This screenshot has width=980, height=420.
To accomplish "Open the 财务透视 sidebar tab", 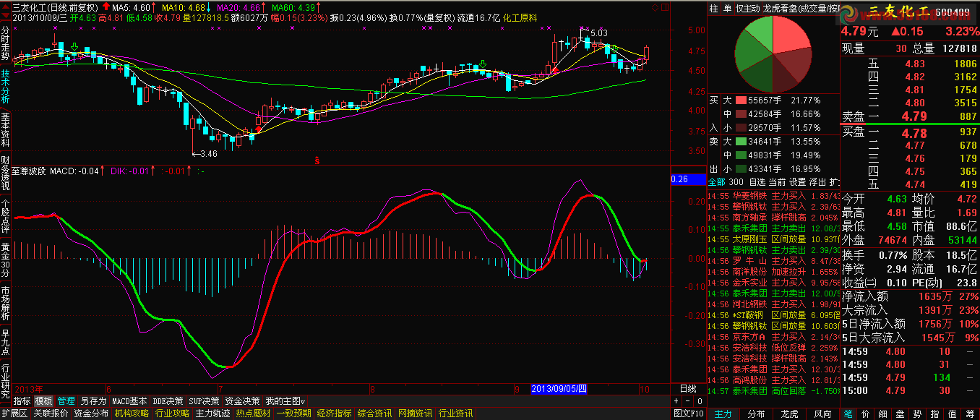I will tap(6, 173).
